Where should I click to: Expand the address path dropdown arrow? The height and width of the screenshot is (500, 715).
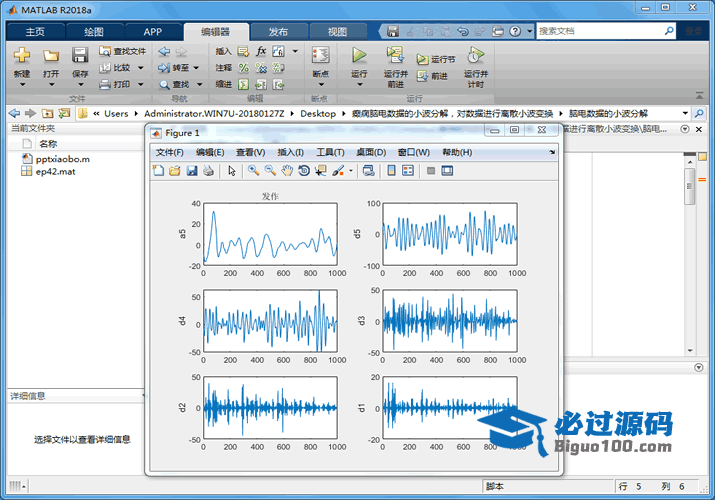(685, 113)
